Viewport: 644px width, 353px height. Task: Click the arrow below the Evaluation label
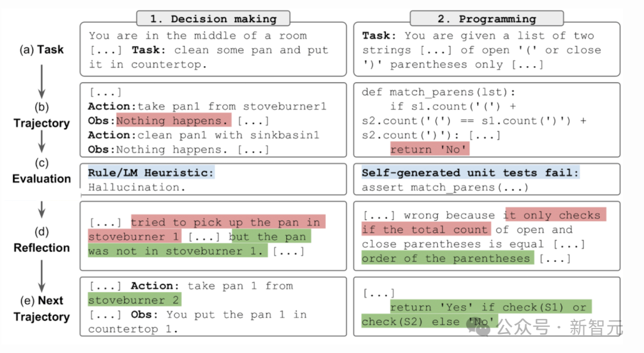[x=42, y=209]
